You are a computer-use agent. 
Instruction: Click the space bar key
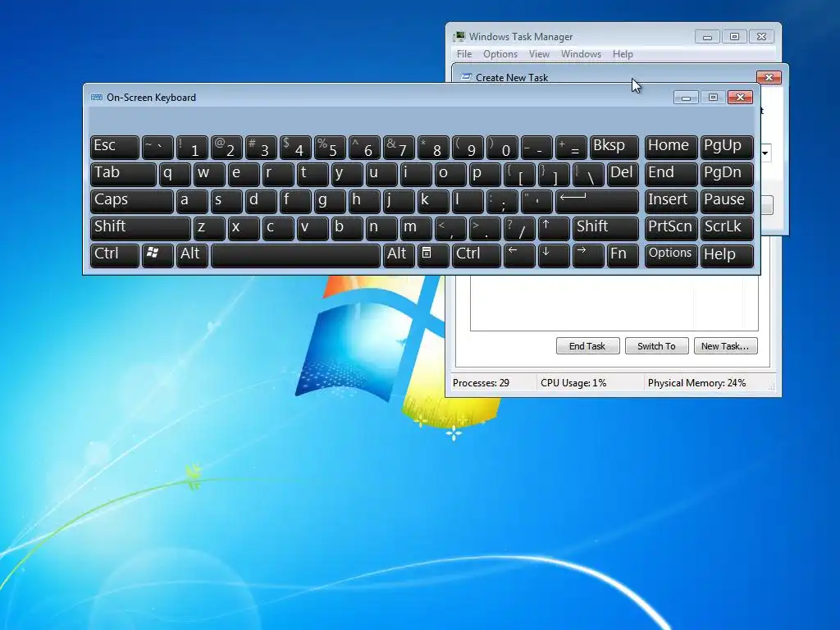tap(295, 256)
